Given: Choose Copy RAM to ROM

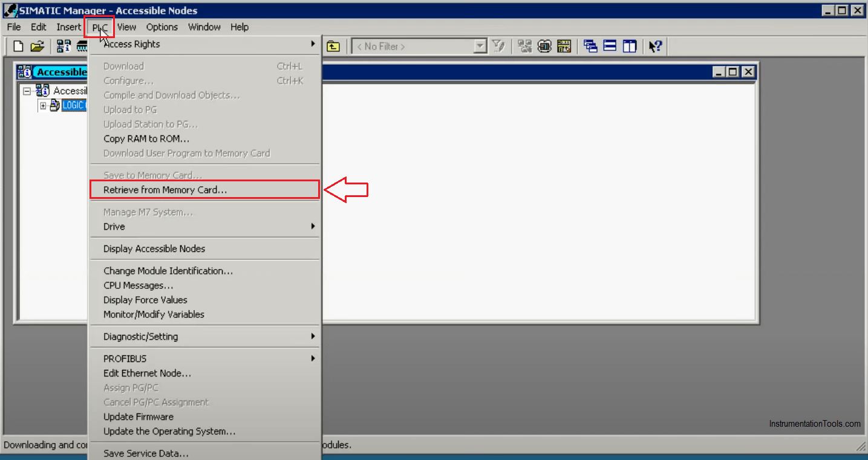Looking at the screenshot, I should 204,139.
